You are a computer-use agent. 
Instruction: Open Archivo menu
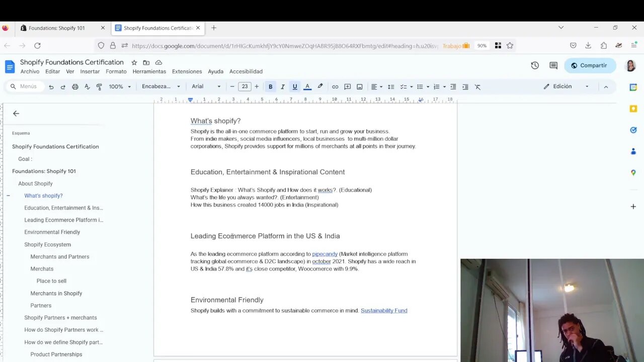coord(30,71)
